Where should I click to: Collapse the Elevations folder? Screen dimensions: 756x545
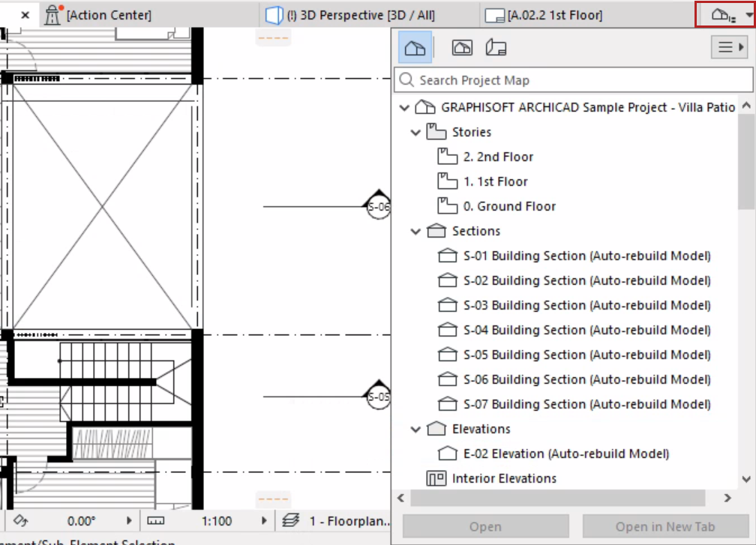[x=415, y=429]
